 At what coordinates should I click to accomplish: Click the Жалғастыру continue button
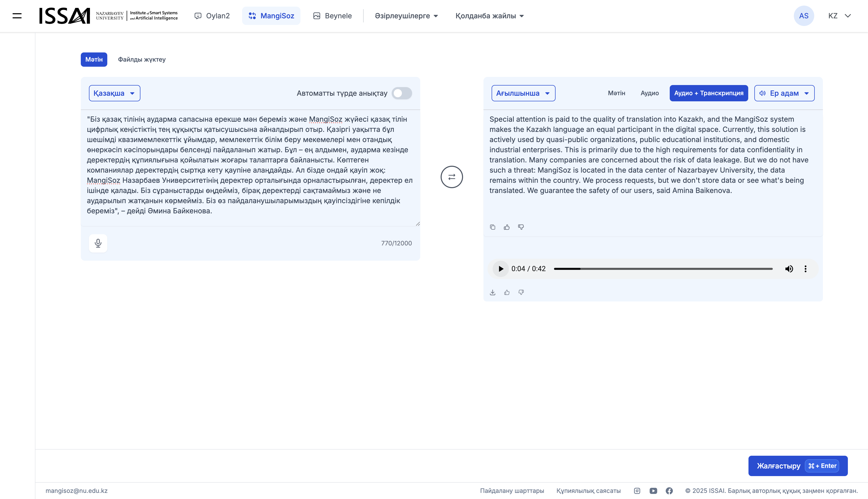(x=797, y=466)
